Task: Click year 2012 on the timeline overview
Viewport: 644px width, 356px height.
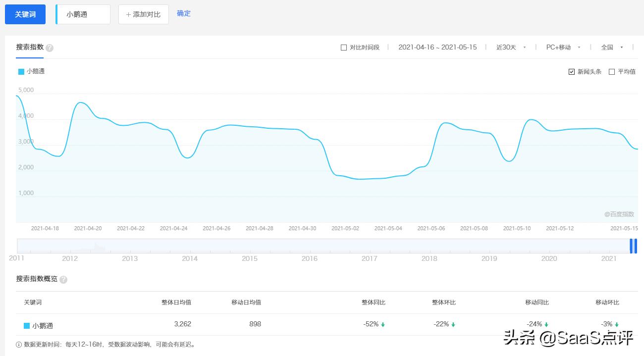Action: (x=70, y=258)
